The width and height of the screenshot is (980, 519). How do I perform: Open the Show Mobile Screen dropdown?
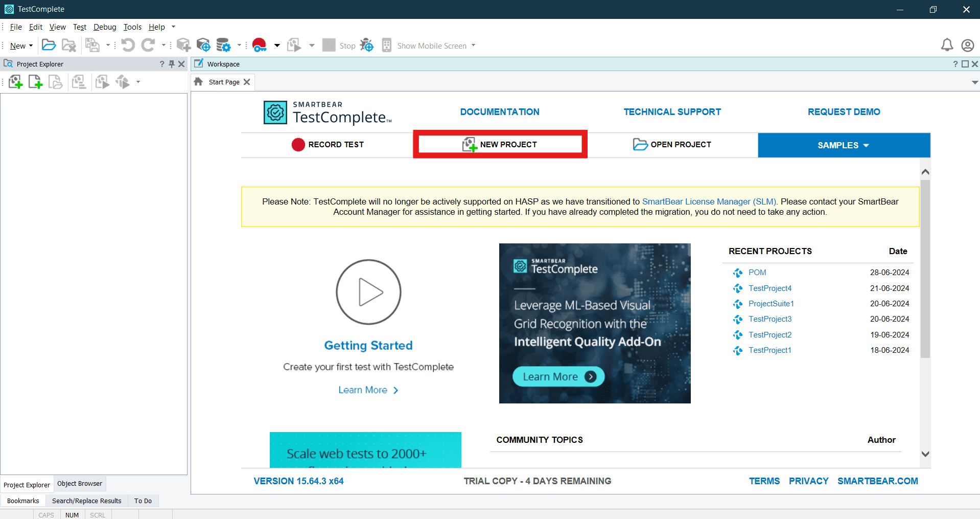pos(474,46)
